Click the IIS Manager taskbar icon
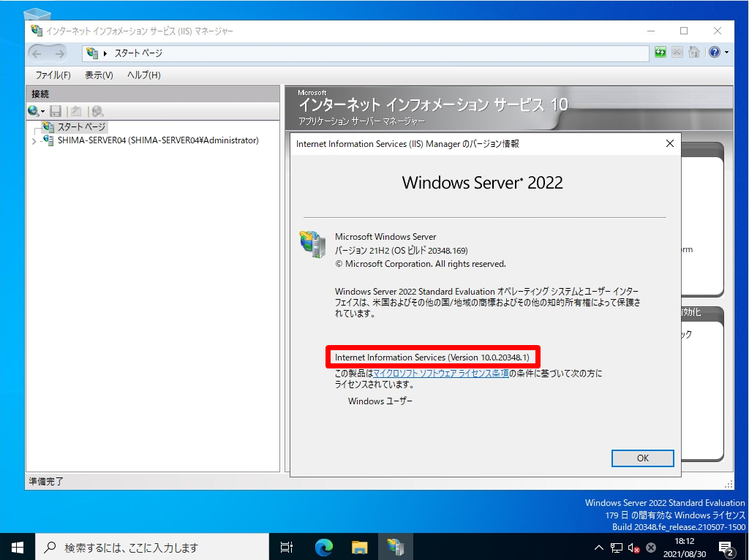The width and height of the screenshot is (749, 560). click(396, 547)
